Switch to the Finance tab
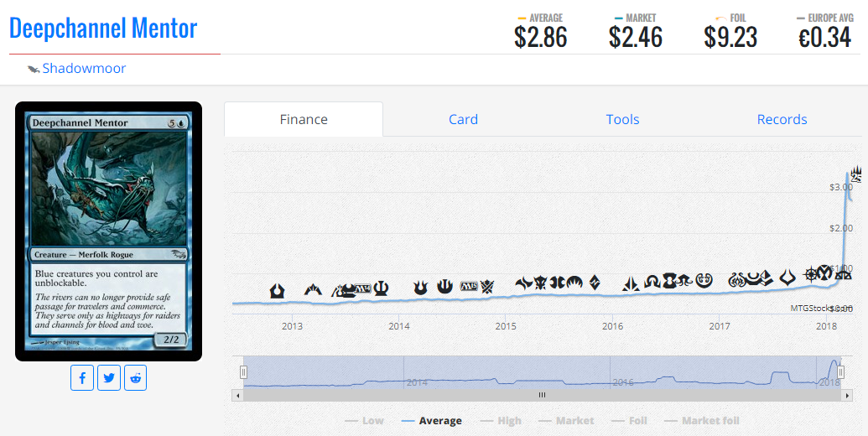Viewport: 868px width, 436px height. (x=304, y=120)
